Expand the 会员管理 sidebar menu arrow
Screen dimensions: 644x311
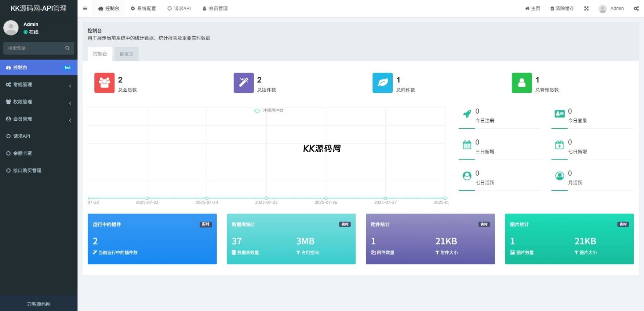(x=70, y=120)
